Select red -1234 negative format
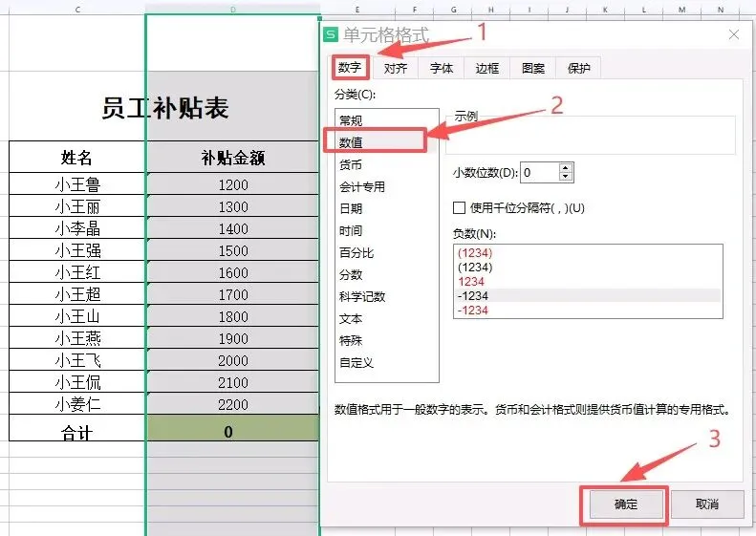 click(588, 310)
